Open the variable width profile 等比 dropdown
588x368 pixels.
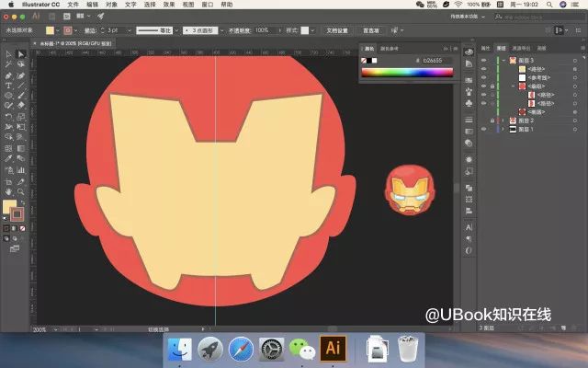[176, 30]
